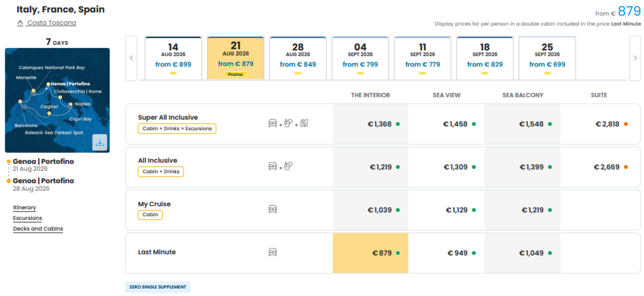Click the ship icon beside Costa Toscana
The width and height of the screenshot is (644, 296).
[20, 23]
